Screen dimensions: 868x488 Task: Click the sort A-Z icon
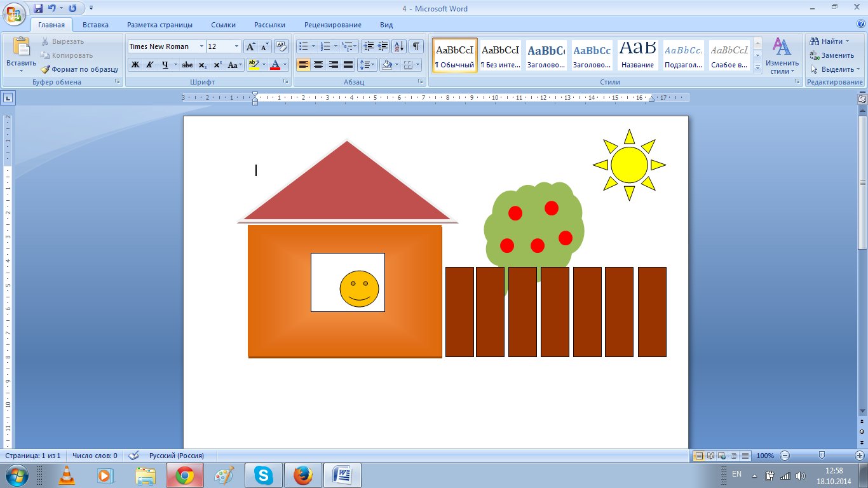coord(399,46)
